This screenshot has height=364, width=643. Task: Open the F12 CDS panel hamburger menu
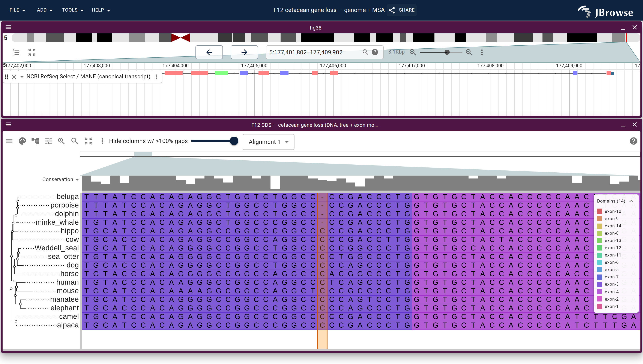point(8,124)
